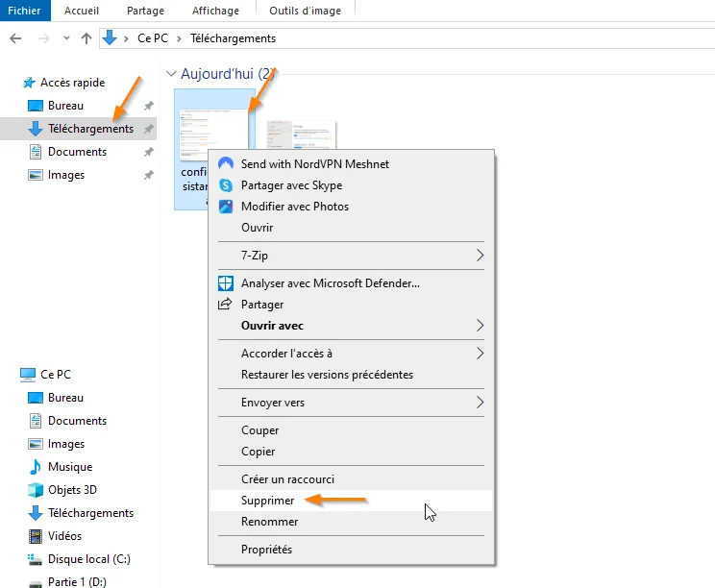Expand the Accorder l'accès à submenu

(351, 354)
